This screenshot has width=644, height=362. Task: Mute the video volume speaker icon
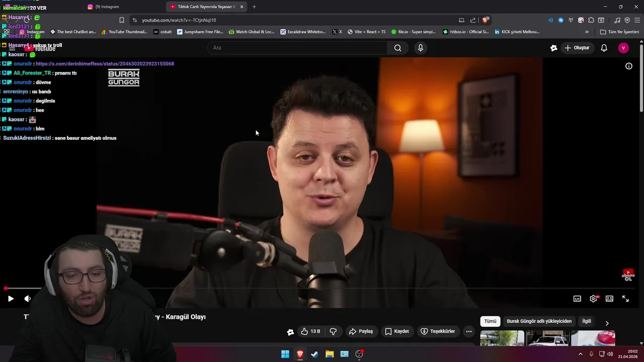pos(27,299)
